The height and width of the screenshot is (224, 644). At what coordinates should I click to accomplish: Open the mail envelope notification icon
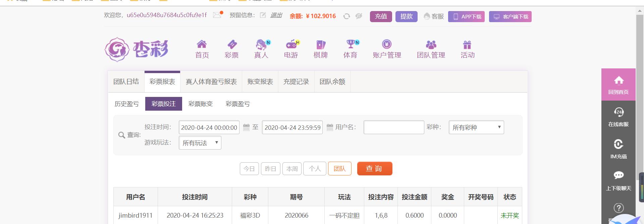[217, 15]
